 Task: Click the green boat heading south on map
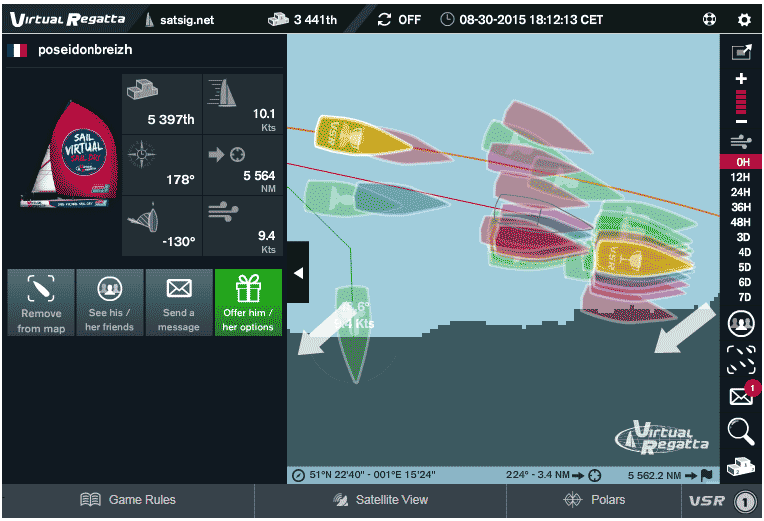tap(354, 334)
